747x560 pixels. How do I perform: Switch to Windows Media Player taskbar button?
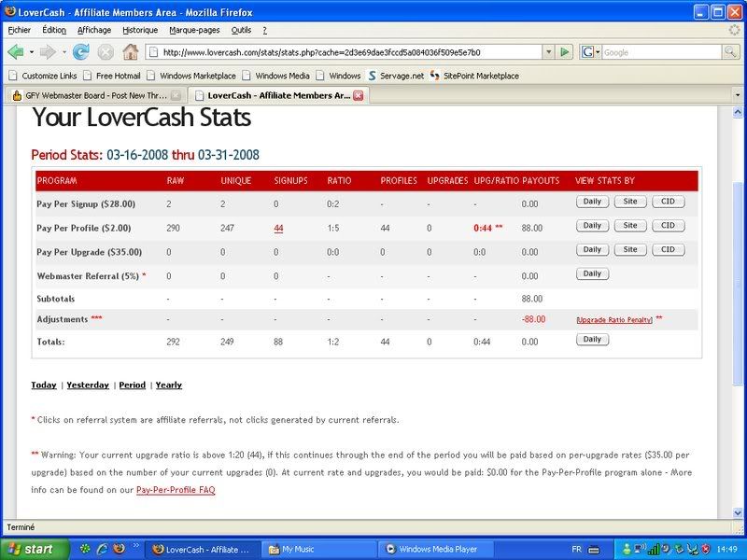435,549
